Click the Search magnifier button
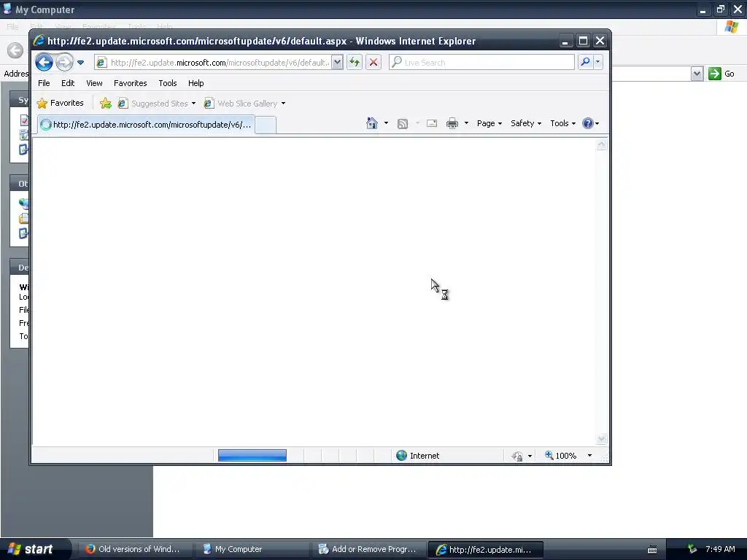Screen dimensions: 747x560 (x=585, y=62)
